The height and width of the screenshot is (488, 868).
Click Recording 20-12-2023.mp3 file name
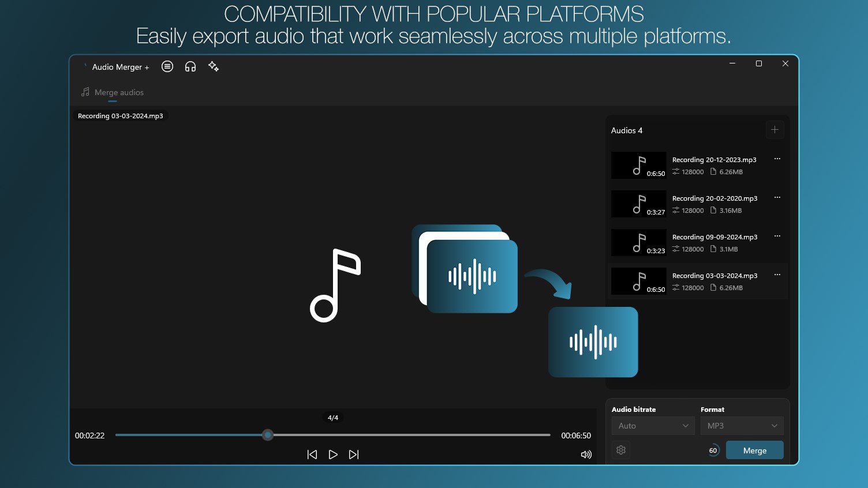tap(714, 160)
